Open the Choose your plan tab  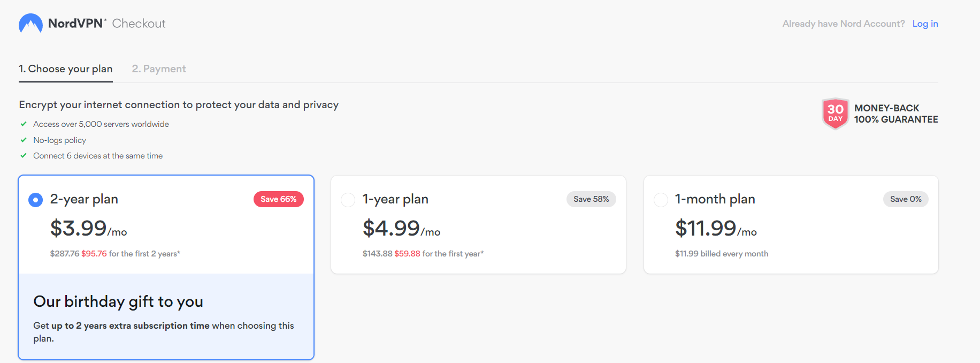click(x=66, y=69)
